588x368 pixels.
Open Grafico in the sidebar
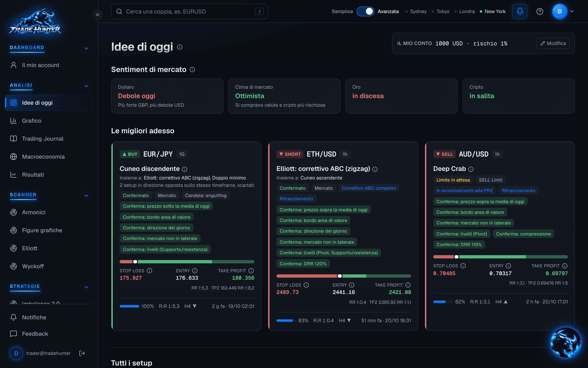pyautogui.click(x=49, y=121)
